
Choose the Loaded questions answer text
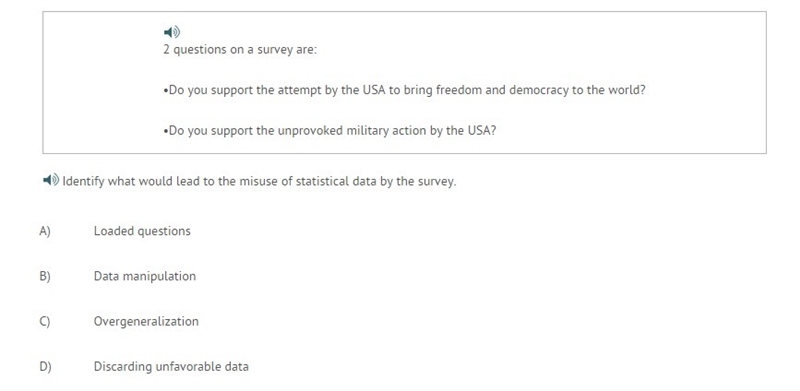point(142,231)
